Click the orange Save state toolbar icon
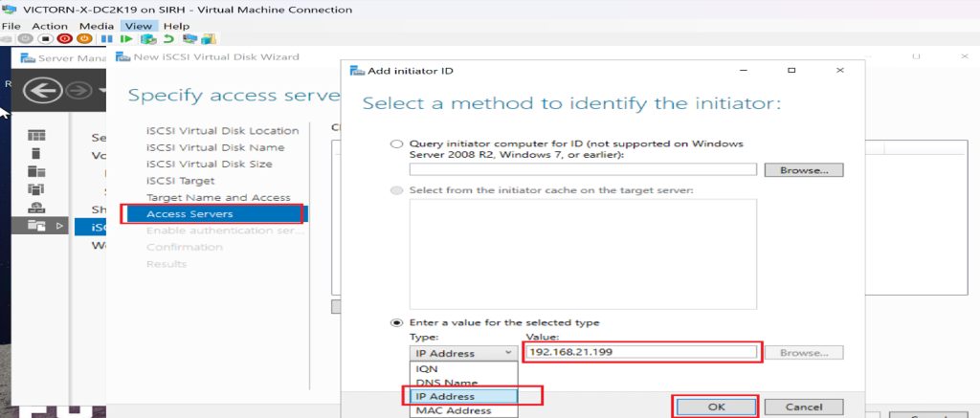This screenshot has height=418, width=980. (x=84, y=39)
